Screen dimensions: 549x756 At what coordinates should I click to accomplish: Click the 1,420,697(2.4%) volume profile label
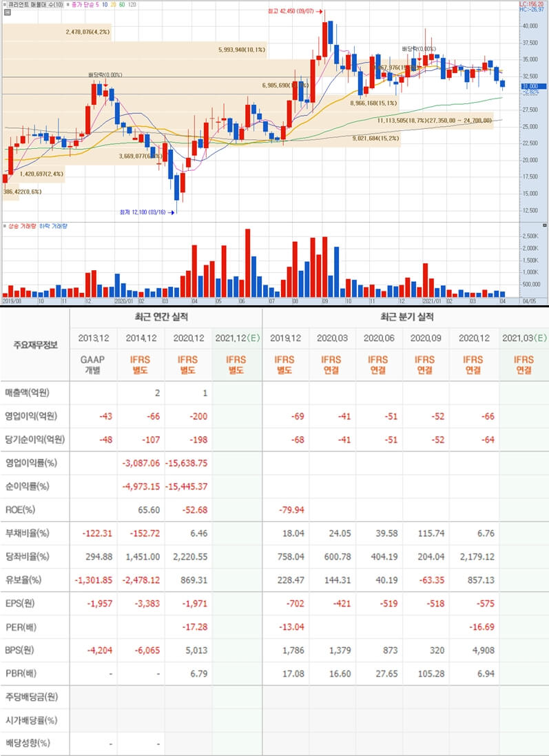41,174
